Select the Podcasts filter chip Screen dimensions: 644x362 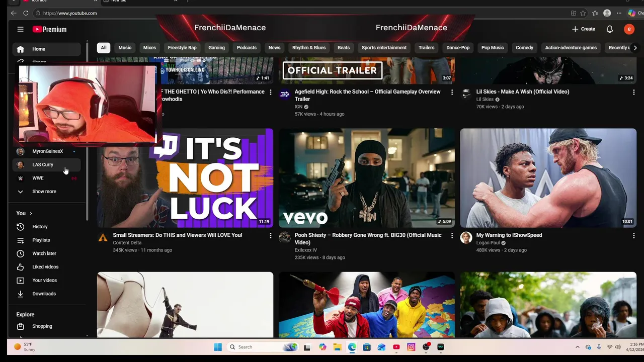[x=247, y=48]
